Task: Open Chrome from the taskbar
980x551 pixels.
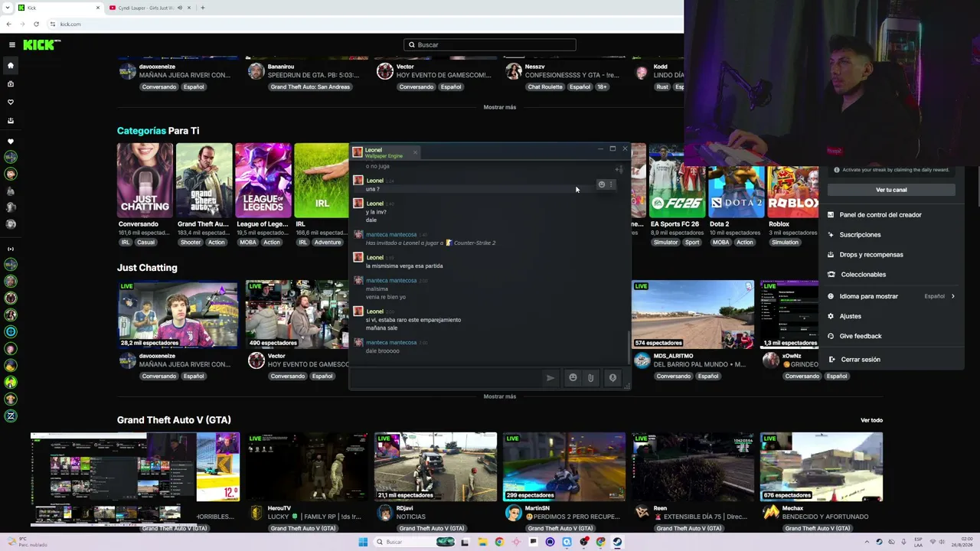Action: tap(499, 542)
